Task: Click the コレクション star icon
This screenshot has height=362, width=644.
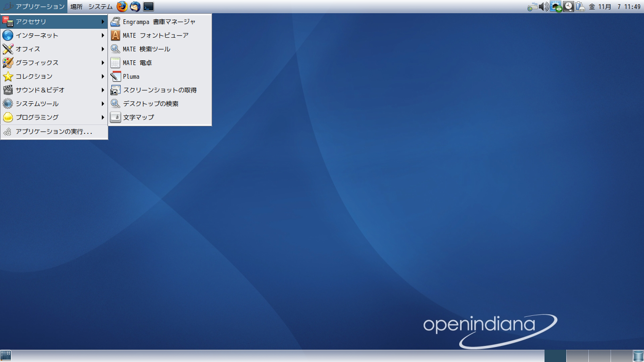Action: [x=8, y=76]
